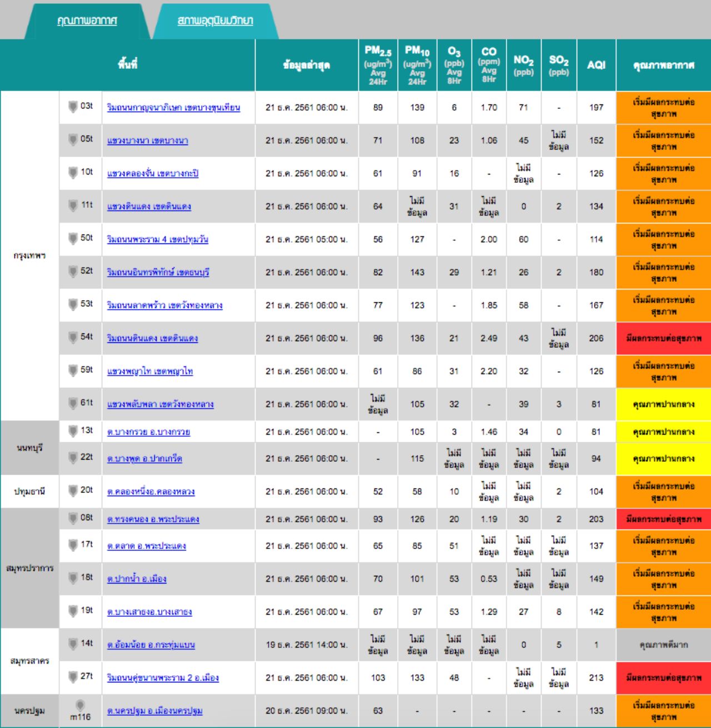Open the ต.ปากน้ำ อ.เมือง link in row 18t

pyautogui.click(x=137, y=579)
